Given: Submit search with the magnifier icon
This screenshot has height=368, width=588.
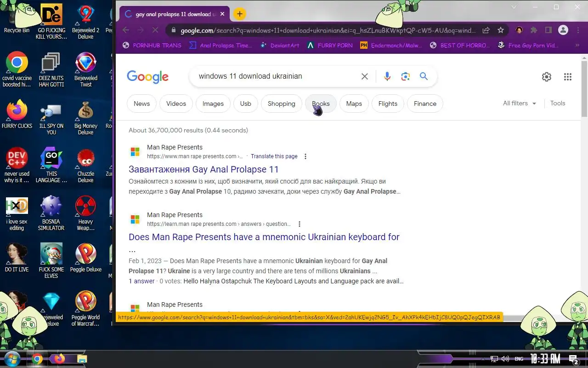Looking at the screenshot, I should point(424,76).
